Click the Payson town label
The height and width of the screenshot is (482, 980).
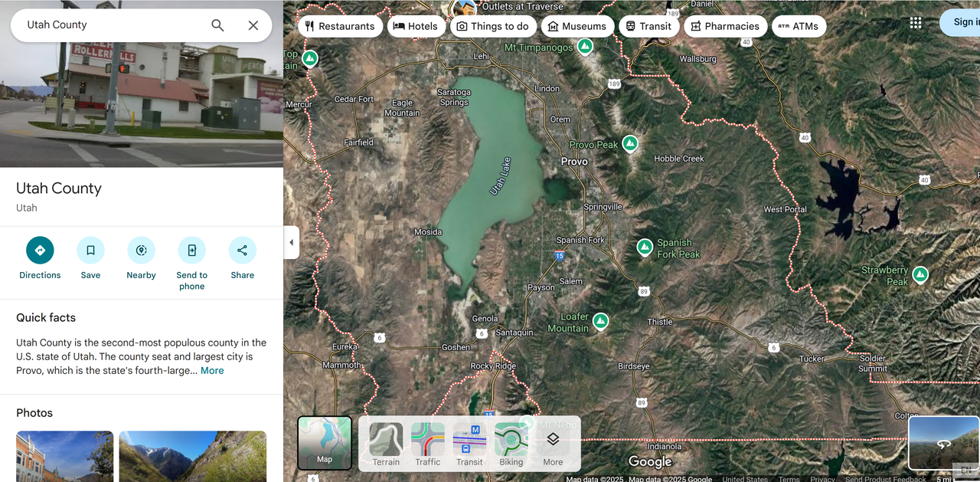541,288
